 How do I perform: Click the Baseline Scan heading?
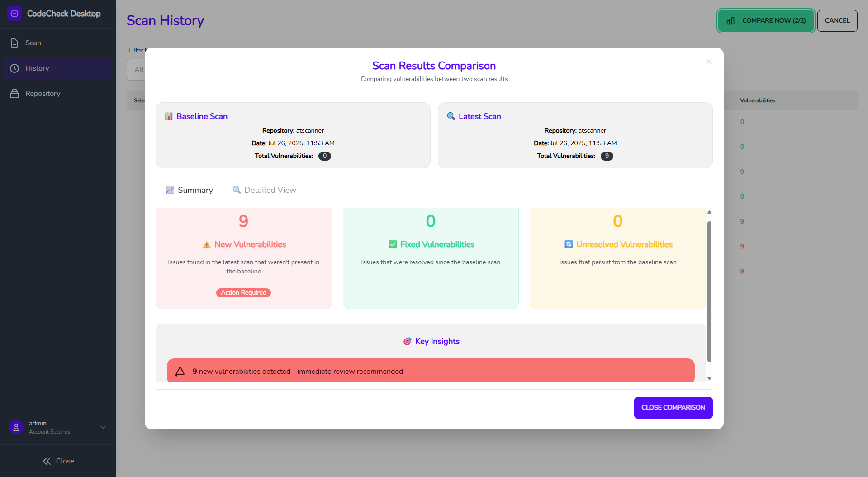pyautogui.click(x=202, y=116)
